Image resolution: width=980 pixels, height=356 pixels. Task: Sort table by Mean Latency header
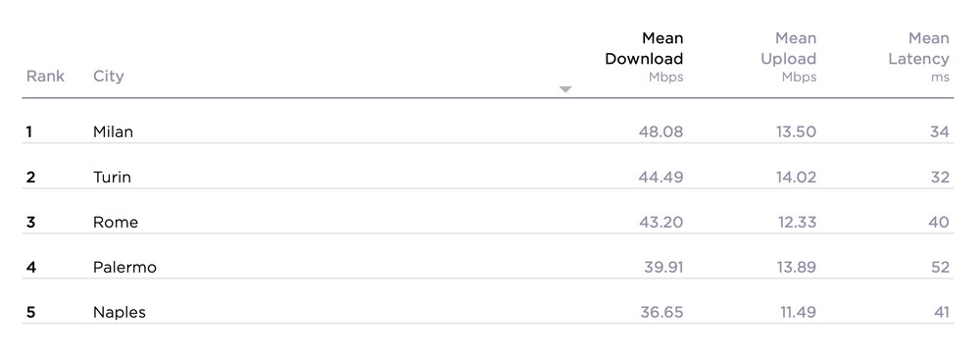pos(918,57)
